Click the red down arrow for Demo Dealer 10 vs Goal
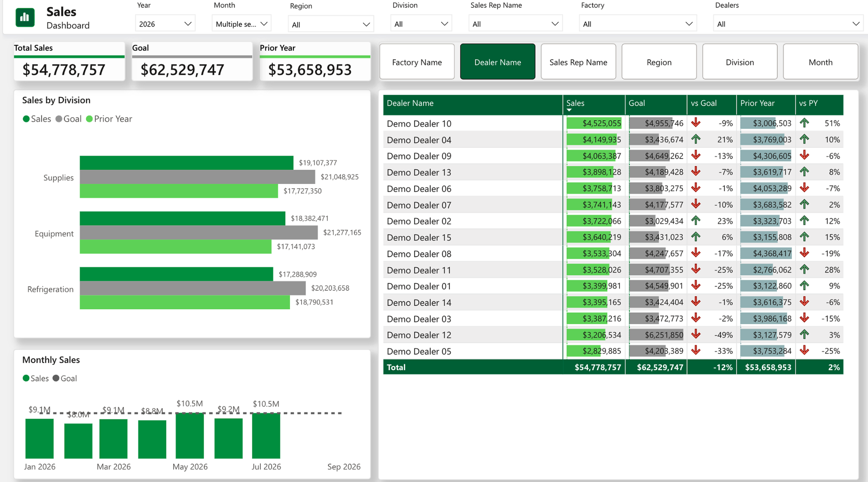868x482 pixels. click(696, 123)
